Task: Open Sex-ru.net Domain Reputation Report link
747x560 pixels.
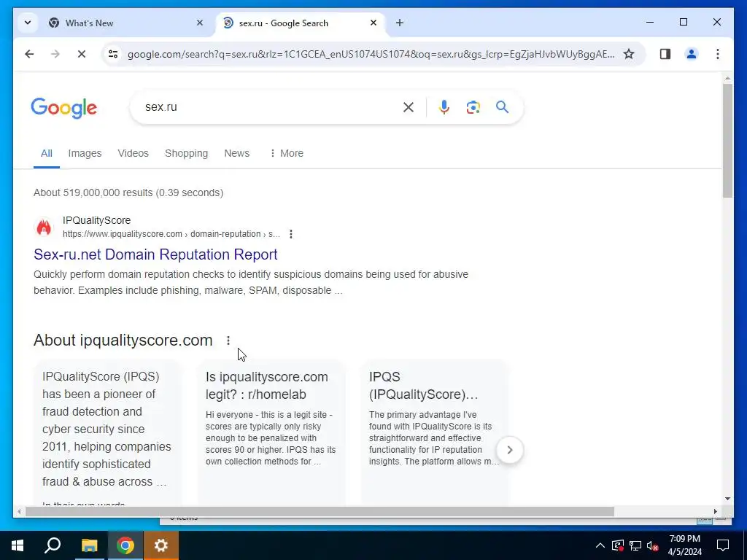Action: [x=155, y=254]
